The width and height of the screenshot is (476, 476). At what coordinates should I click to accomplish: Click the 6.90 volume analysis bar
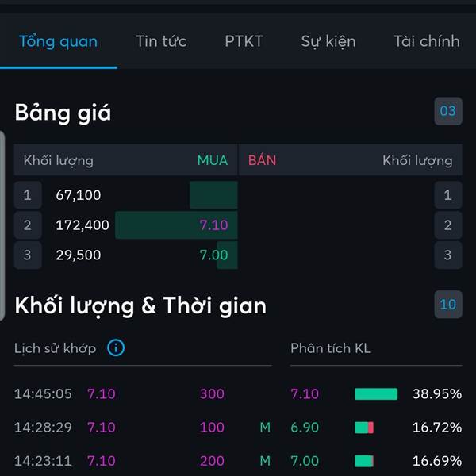tap(364, 428)
